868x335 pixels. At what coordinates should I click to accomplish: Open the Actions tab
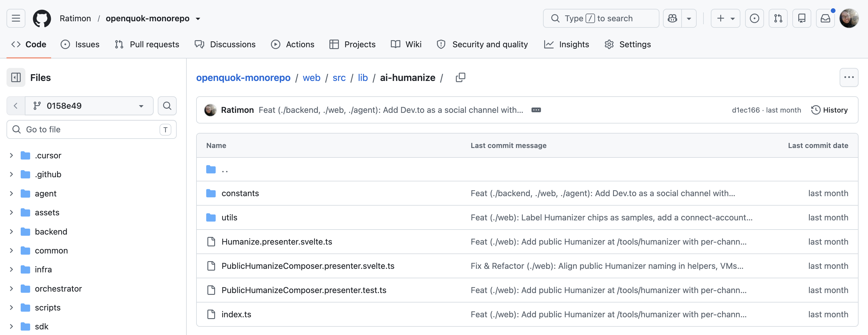coord(292,45)
